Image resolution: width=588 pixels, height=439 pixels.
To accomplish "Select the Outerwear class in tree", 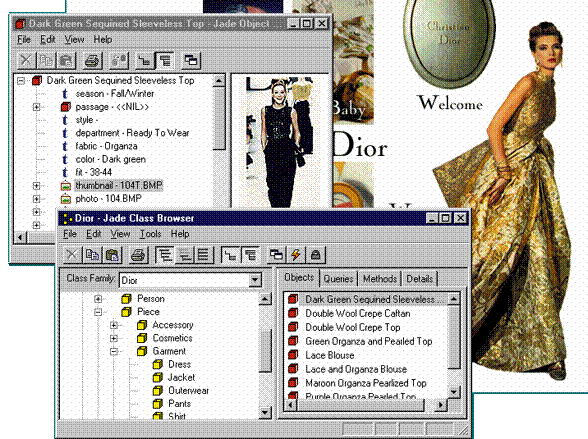I will click(x=188, y=391).
